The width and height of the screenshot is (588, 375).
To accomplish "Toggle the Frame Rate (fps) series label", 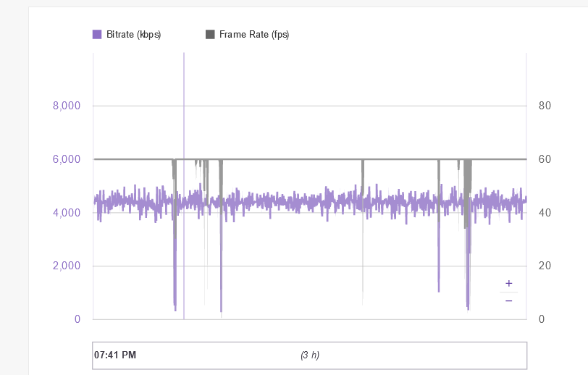I will pyautogui.click(x=253, y=34).
